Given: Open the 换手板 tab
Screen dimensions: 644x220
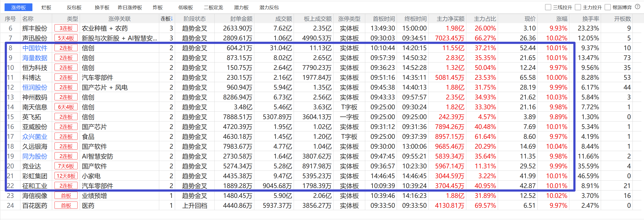Looking at the screenshot, I should click(102, 7).
